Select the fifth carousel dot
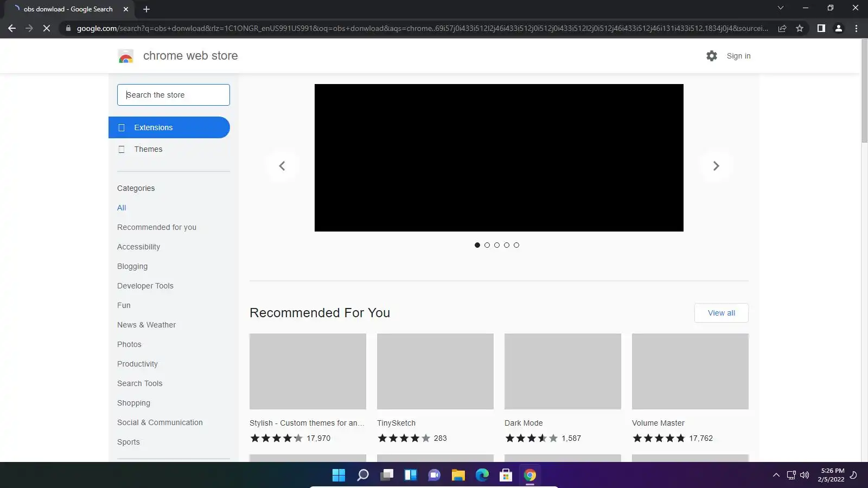The height and width of the screenshot is (488, 868). click(516, 245)
